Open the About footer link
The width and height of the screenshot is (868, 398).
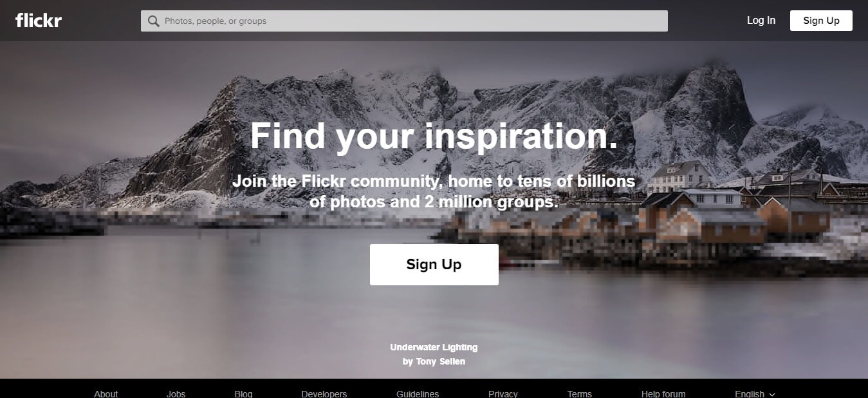[x=106, y=393]
